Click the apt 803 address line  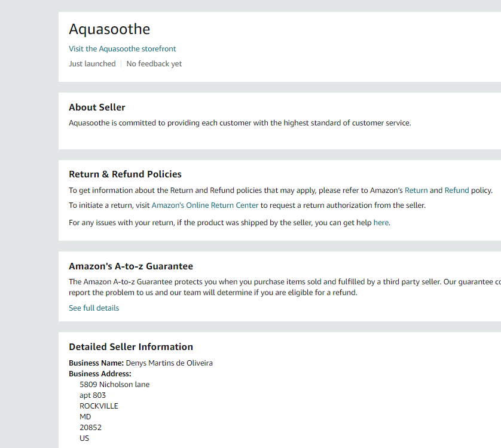[93, 395]
